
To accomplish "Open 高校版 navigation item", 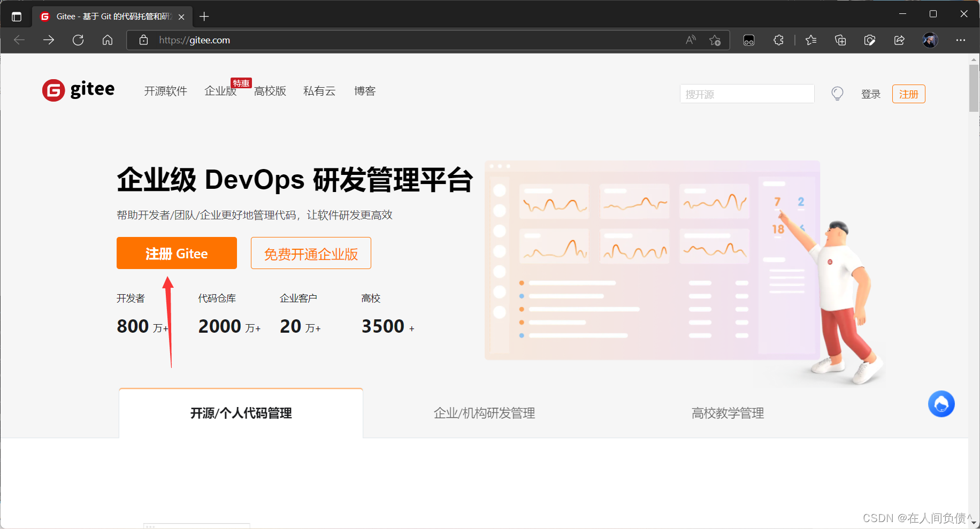I will [x=270, y=91].
